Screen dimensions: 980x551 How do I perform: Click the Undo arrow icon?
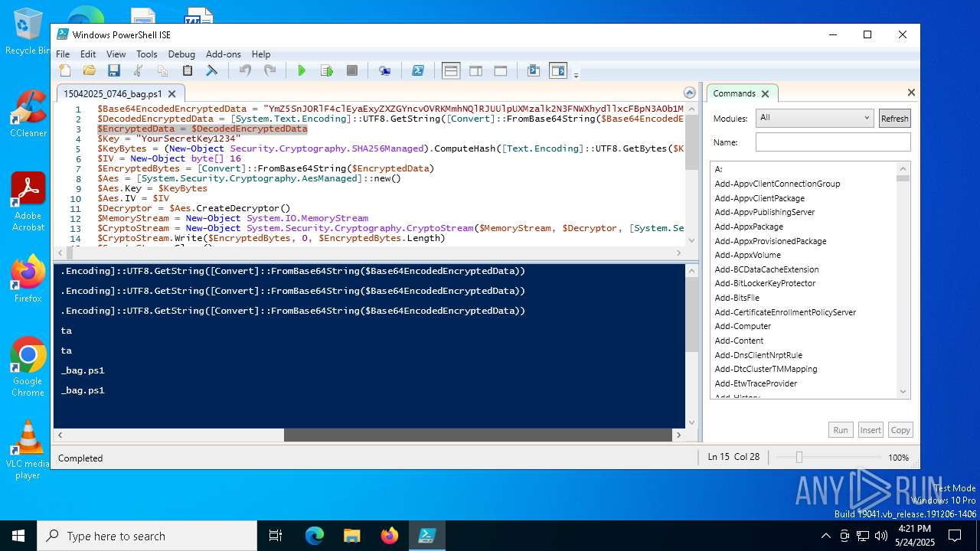point(245,71)
